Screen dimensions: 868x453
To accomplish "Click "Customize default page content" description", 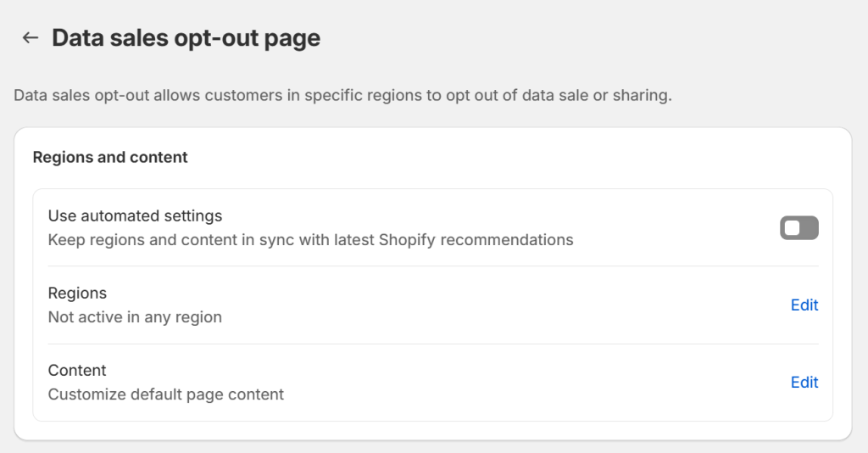I will tap(165, 394).
